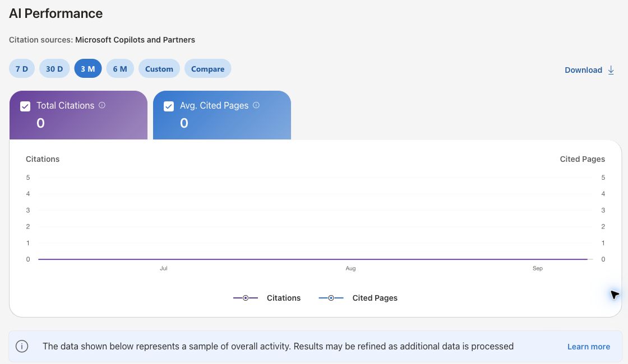Click the Total Citations card value 0

coord(40,123)
